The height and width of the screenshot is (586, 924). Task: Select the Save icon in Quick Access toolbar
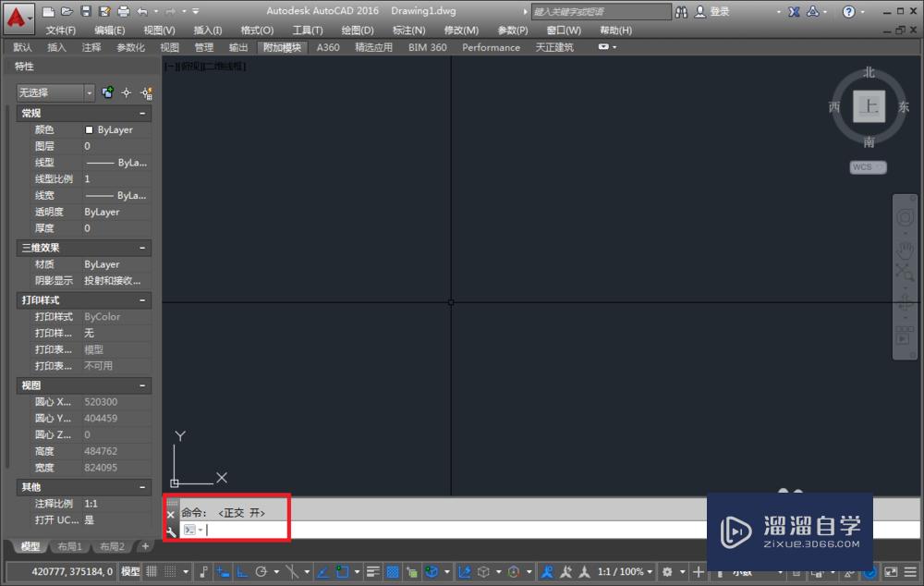click(x=86, y=10)
